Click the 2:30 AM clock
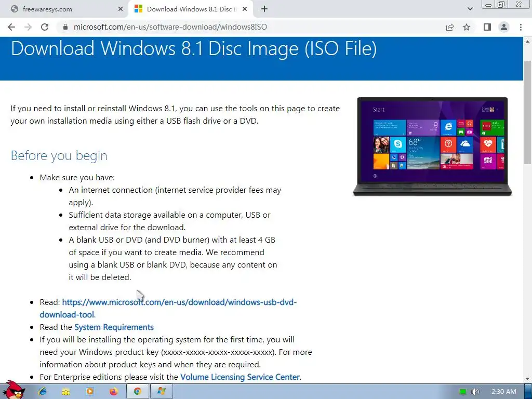 [503, 392]
